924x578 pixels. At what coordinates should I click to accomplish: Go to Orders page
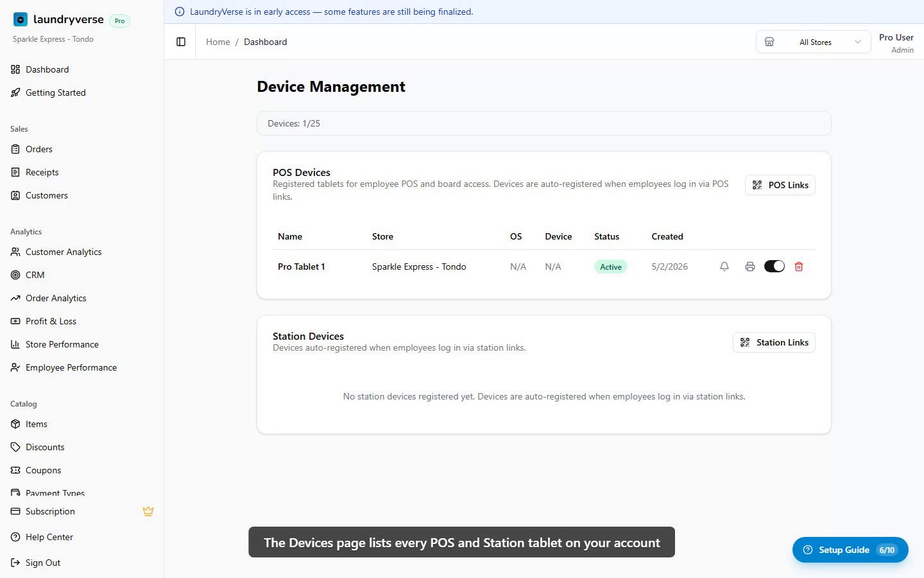(81, 149)
